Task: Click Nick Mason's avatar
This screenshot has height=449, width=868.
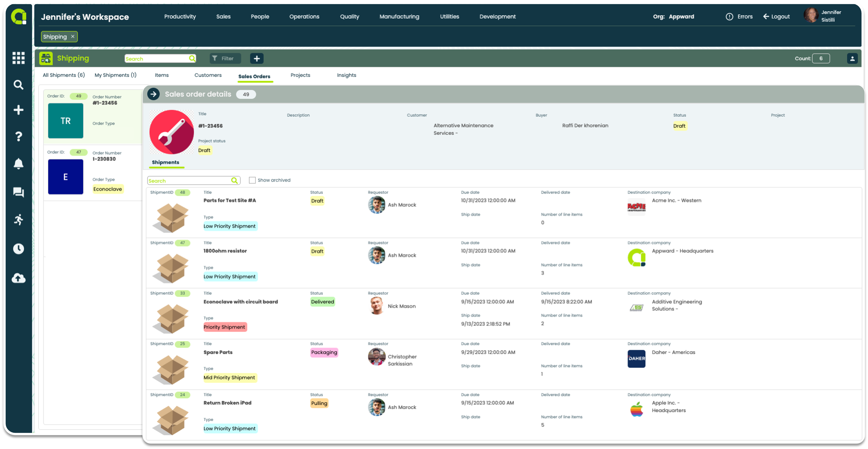Action: [x=376, y=306]
